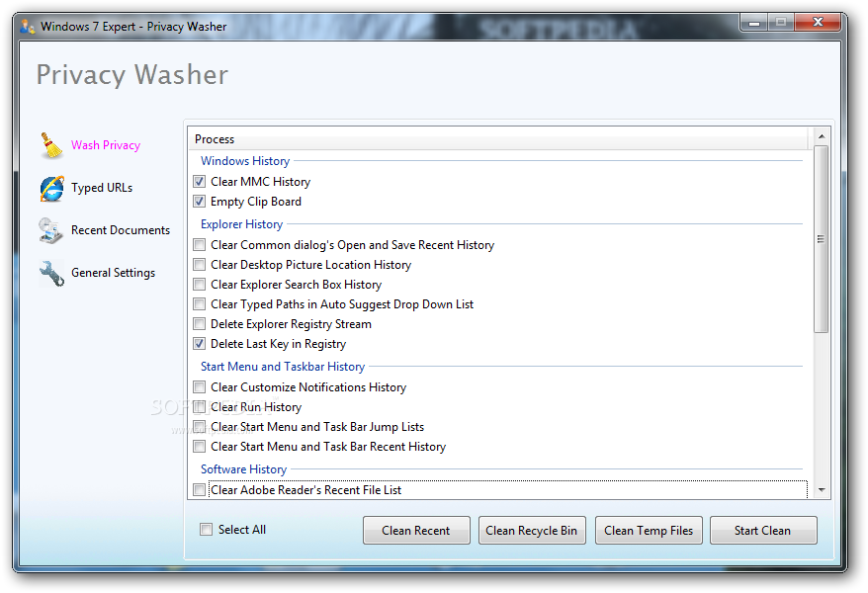
Task: Uncheck Delete Last Key in Registry
Action: 200,344
